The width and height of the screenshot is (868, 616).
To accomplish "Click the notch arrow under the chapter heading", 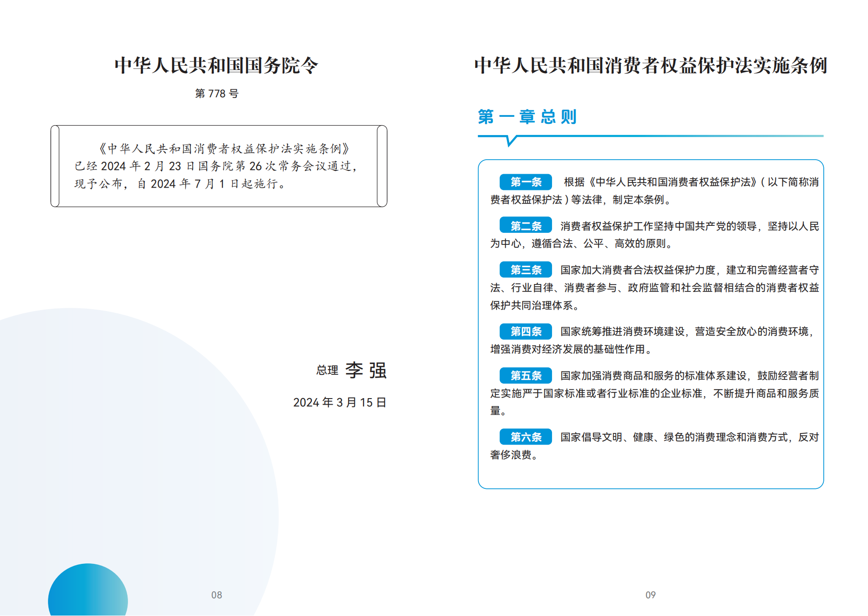I will 511,141.
